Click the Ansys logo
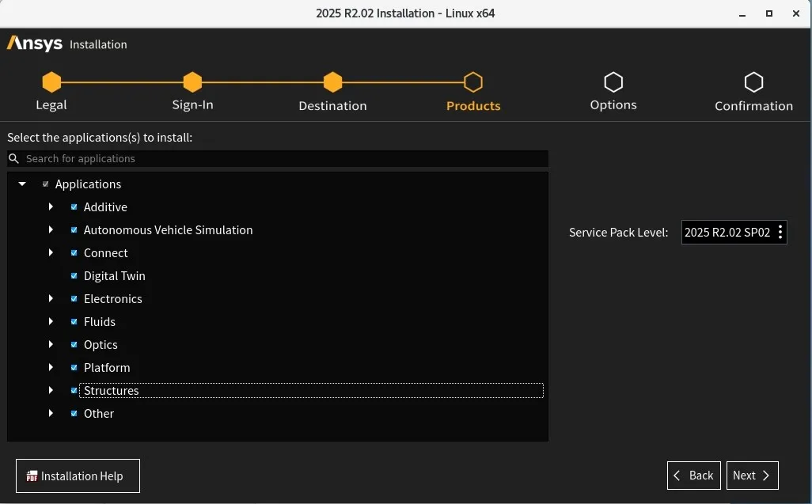 pyautogui.click(x=35, y=44)
